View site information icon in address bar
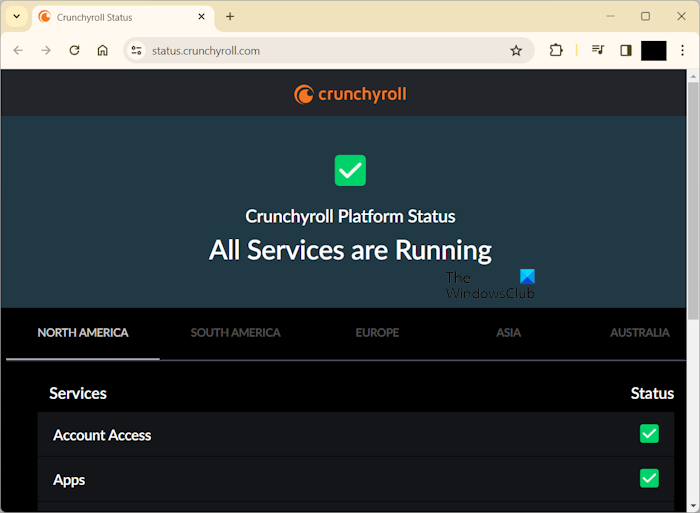The image size is (700, 513). [x=137, y=50]
